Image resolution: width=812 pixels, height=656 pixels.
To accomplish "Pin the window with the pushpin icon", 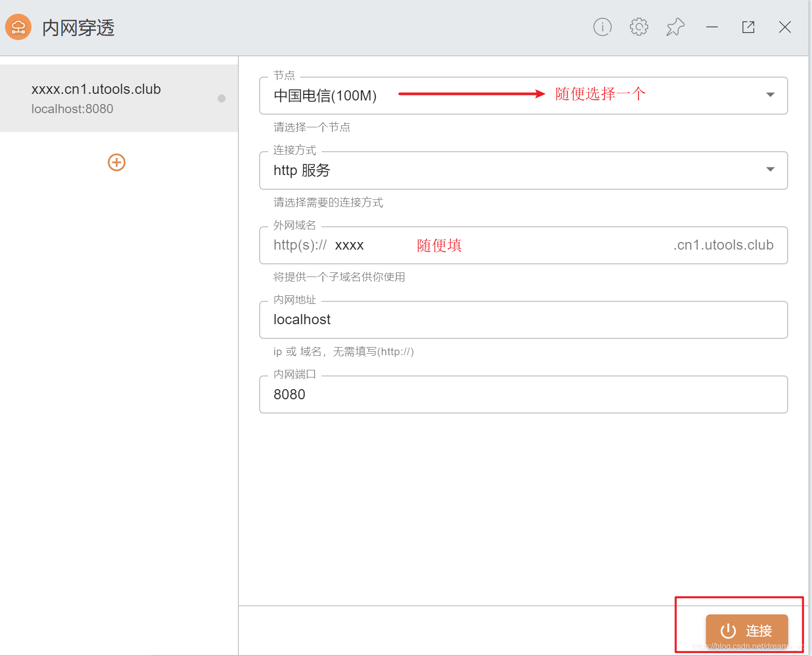I will point(676,27).
